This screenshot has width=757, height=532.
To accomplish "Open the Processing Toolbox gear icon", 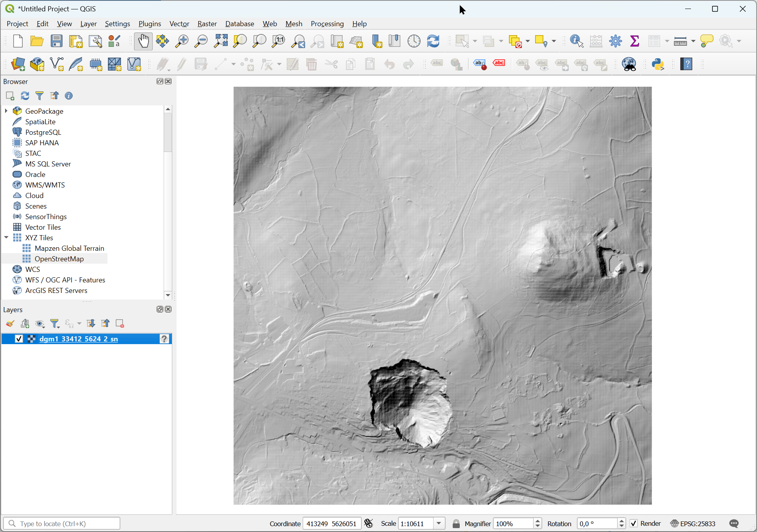I will click(x=615, y=41).
